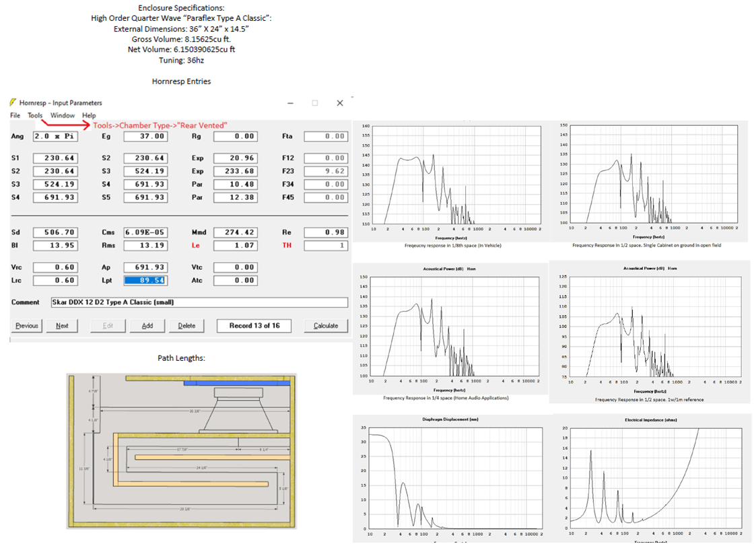Click the Calculate button
The width and height of the screenshot is (756, 544).
pos(326,326)
